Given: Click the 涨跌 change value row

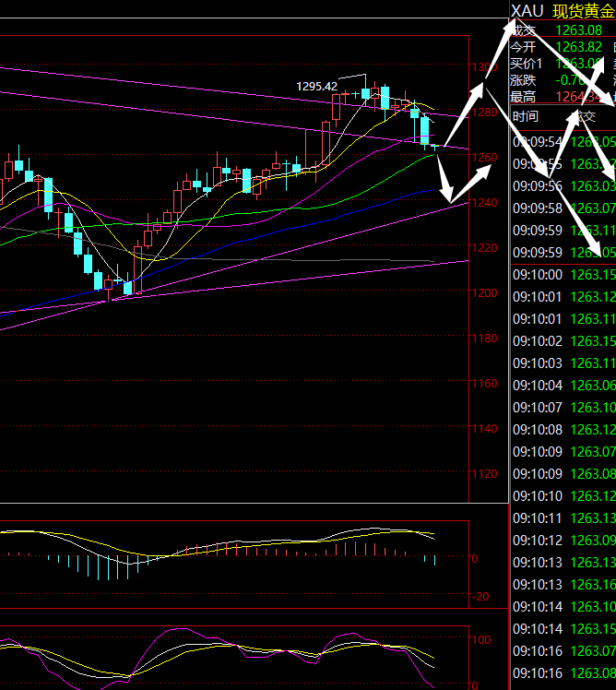Looking at the screenshot, I should coord(563,80).
